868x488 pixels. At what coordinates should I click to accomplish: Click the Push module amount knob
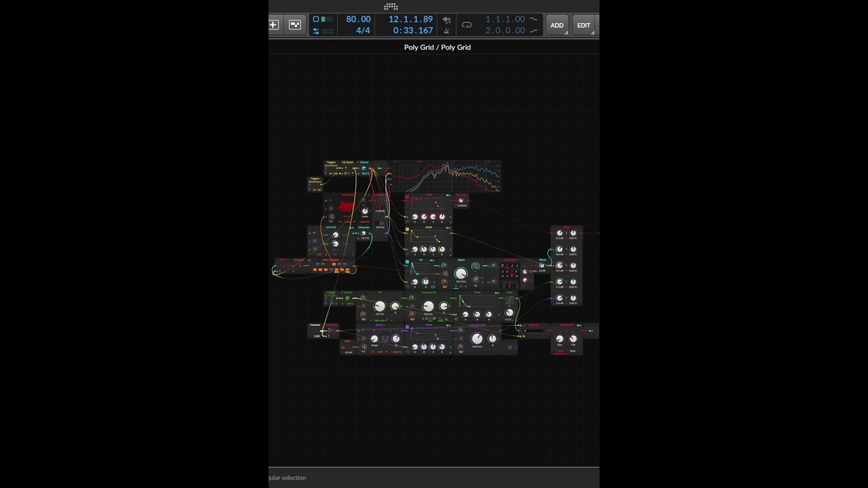pyautogui.click(x=509, y=312)
